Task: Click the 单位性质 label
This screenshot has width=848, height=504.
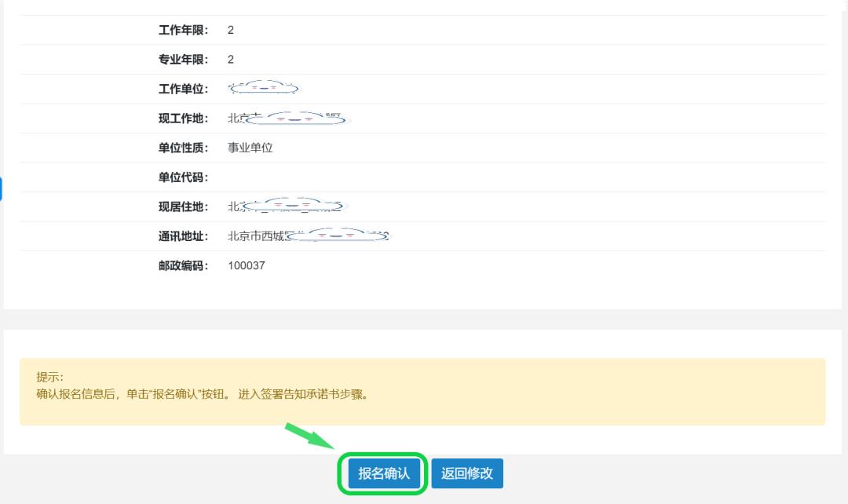Action: point(184,148)
